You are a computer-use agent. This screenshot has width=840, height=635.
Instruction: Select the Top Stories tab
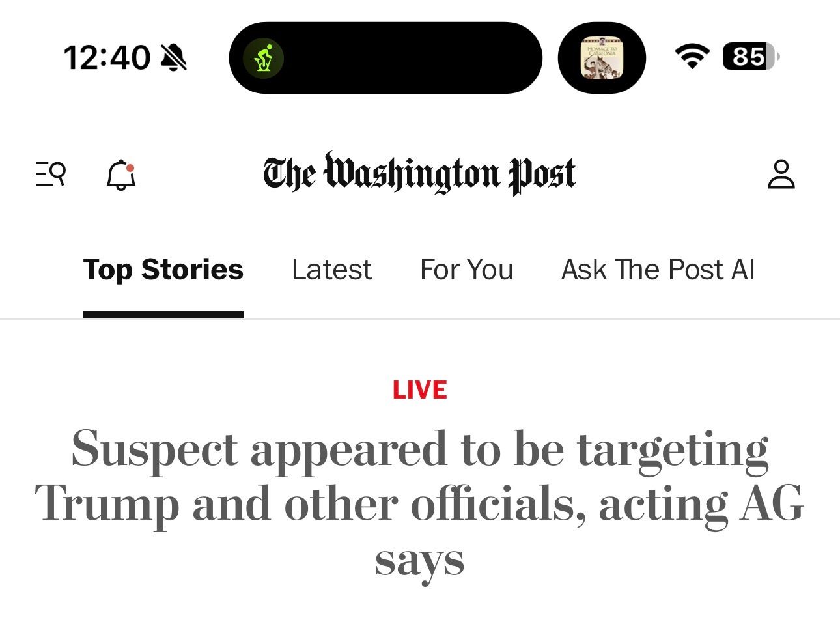tap(163, 270)
